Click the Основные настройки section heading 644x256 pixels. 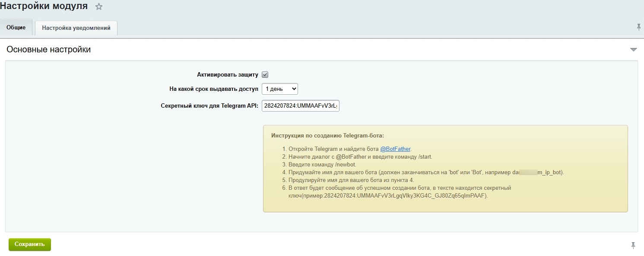click(48, 50)
